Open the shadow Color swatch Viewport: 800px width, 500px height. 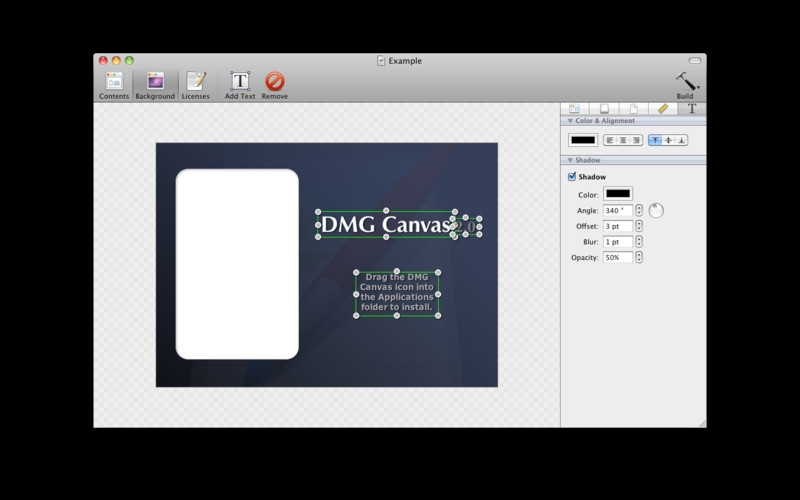pos(617,194)
